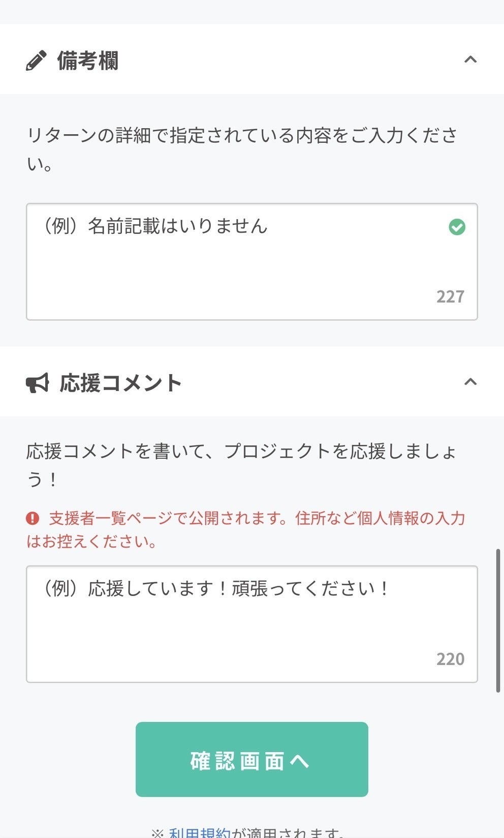This screenshot has width=504, height=838.
Task: Click the 220 remaining character counter
Action: [450, 659]
